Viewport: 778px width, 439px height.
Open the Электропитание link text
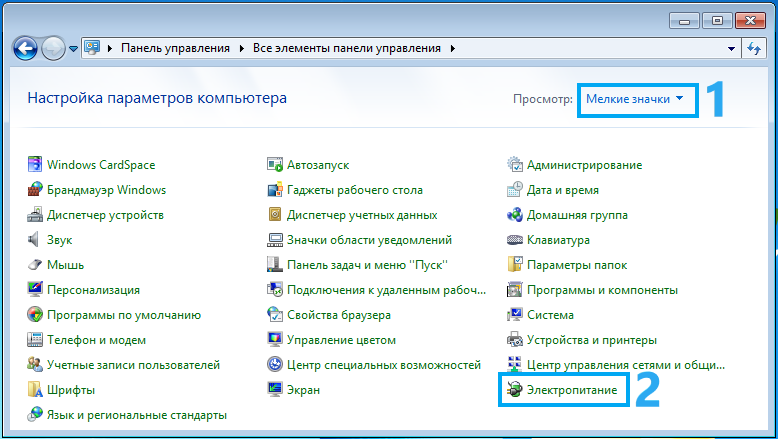(572, 389)
